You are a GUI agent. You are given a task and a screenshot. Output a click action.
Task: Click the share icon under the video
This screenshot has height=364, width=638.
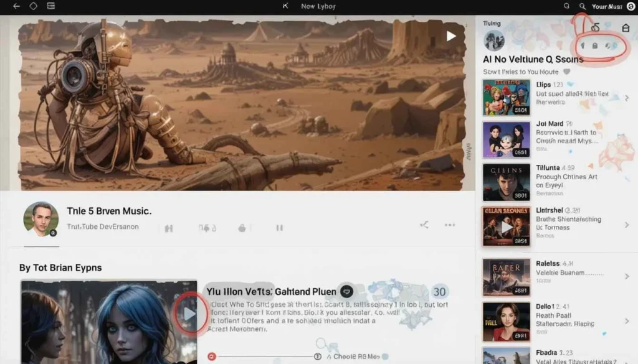[424, 225]
